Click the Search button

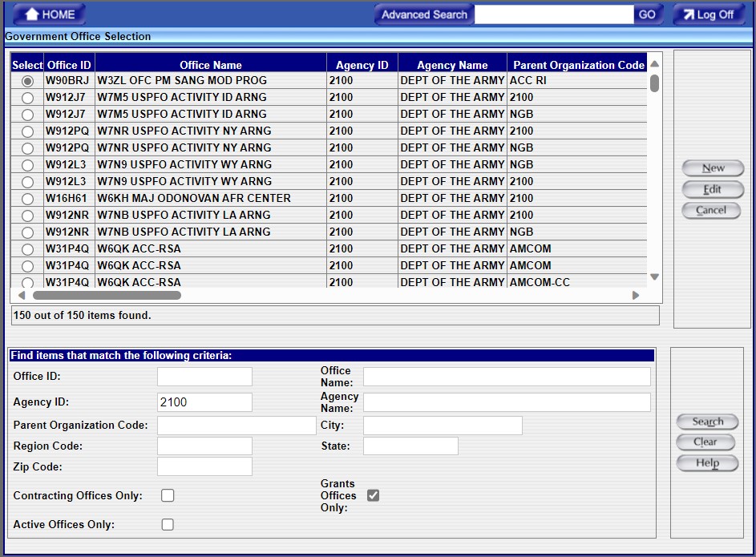tap(707, 422)
